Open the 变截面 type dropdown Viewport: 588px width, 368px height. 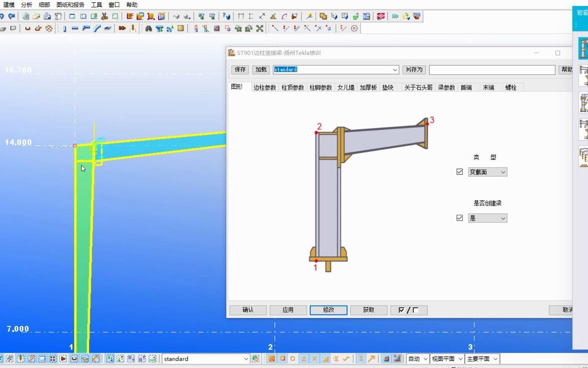click(487, 172)
